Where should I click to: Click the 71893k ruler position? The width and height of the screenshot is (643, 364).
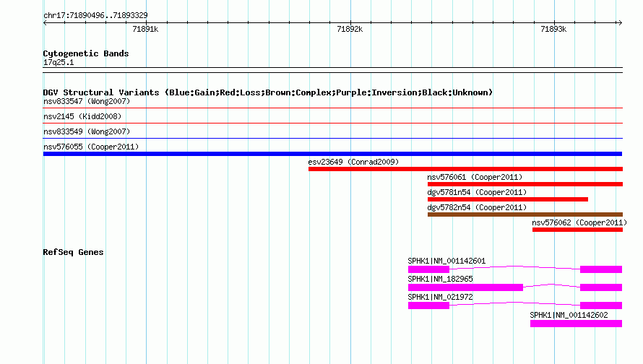[x=553, y=29]
